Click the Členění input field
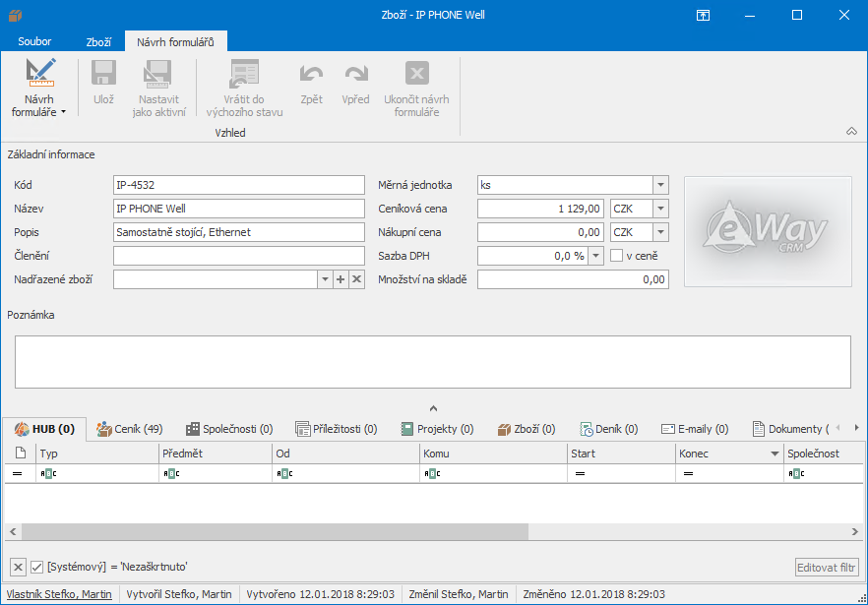The width and height of the screenshot is (868, 605). (238, 256)
